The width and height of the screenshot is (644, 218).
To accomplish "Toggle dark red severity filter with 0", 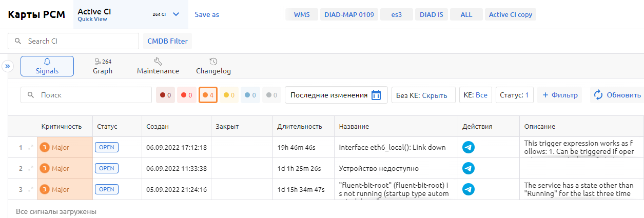I will 165,95.
